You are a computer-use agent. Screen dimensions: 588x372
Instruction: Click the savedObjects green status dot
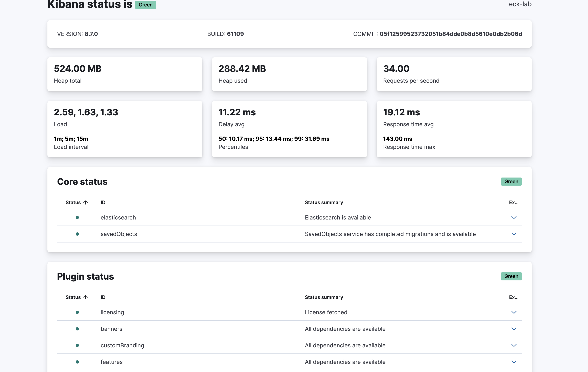click(x=77, y=234)
